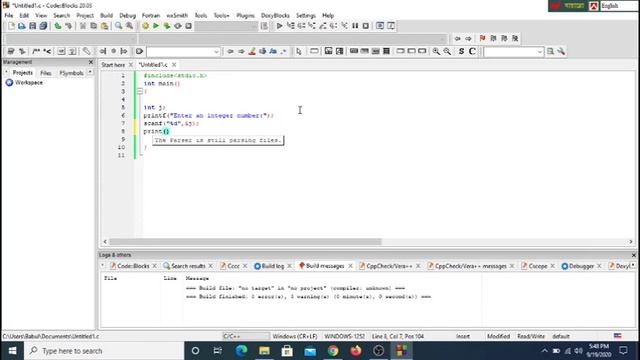Click Management tabs scroll left arrow
This screenshot has height=360, width=640.
click(x=7, y=73)
